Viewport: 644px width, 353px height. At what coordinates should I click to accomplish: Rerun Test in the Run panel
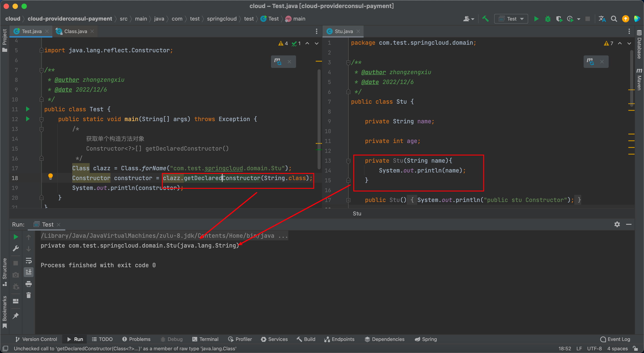pos(15,237)
